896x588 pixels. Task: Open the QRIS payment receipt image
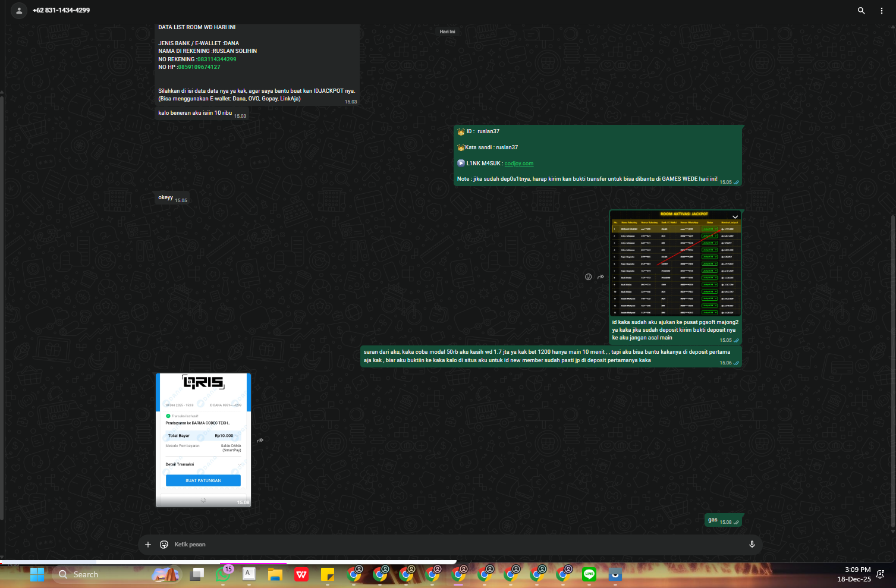click(x=203, y=440)
